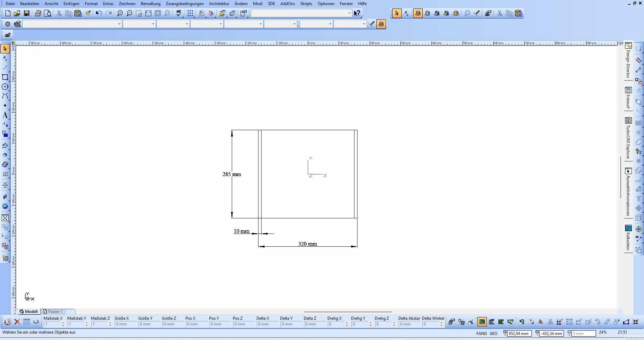Open the Datei menu
Image resolution: width=644 pixels, height=340 pixels.
(x=10, y=4)
